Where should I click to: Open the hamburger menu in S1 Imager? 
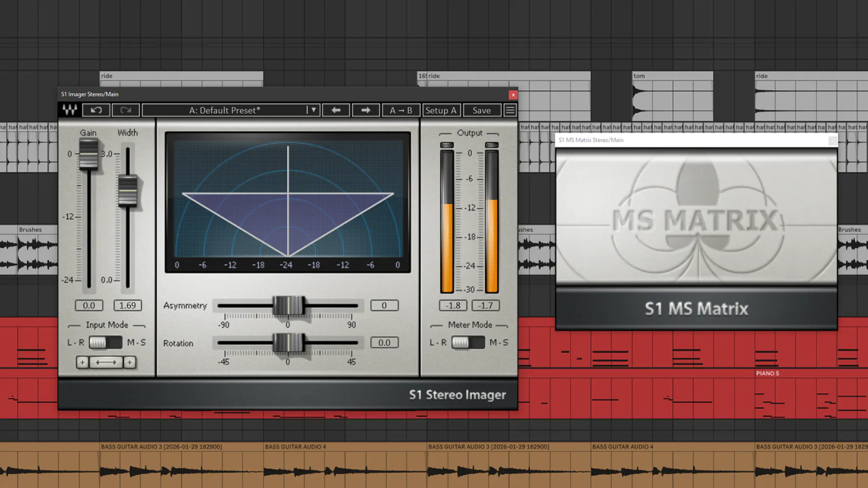tap(510, 110)
